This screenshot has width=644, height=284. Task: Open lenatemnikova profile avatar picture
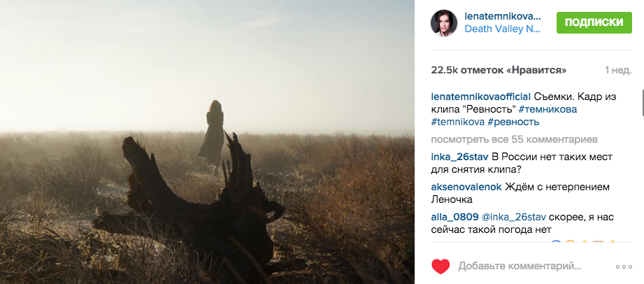point(443,23)
